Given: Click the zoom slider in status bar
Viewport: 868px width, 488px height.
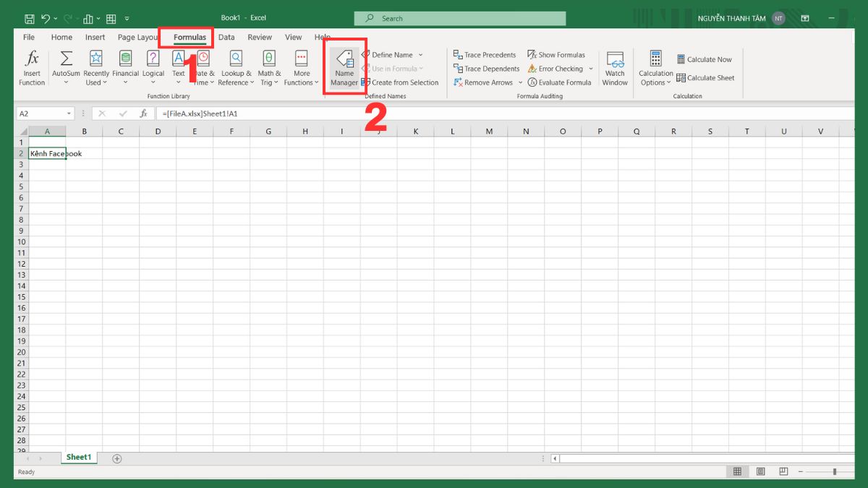Looking at the screenshot, I should coord(833,471).
